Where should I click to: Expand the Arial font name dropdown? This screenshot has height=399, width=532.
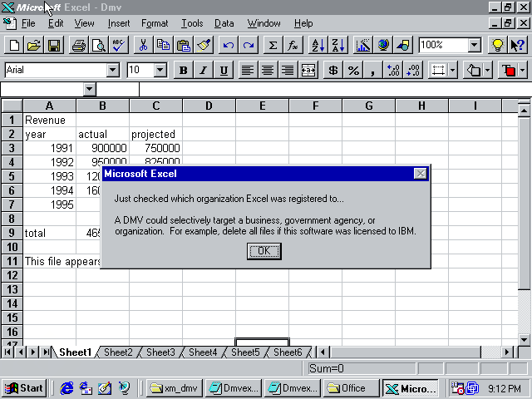point(113,70)
